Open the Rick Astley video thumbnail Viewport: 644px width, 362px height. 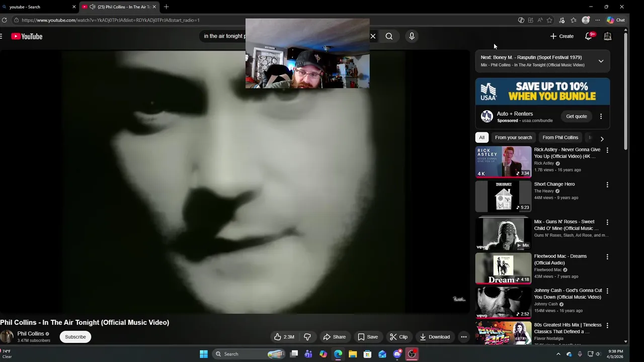click(503, 162)
